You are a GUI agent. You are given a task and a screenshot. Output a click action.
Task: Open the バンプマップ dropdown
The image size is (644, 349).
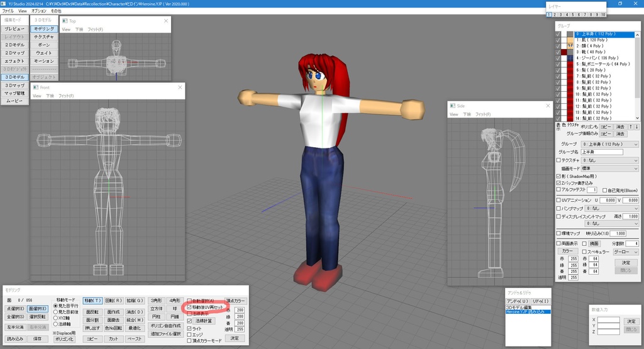[612, 209]
